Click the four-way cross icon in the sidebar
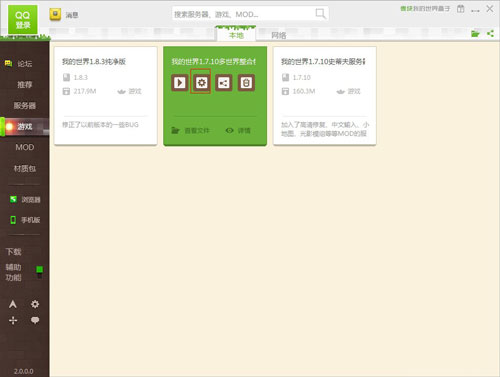 pyautogui.click(x=13, y=320)
